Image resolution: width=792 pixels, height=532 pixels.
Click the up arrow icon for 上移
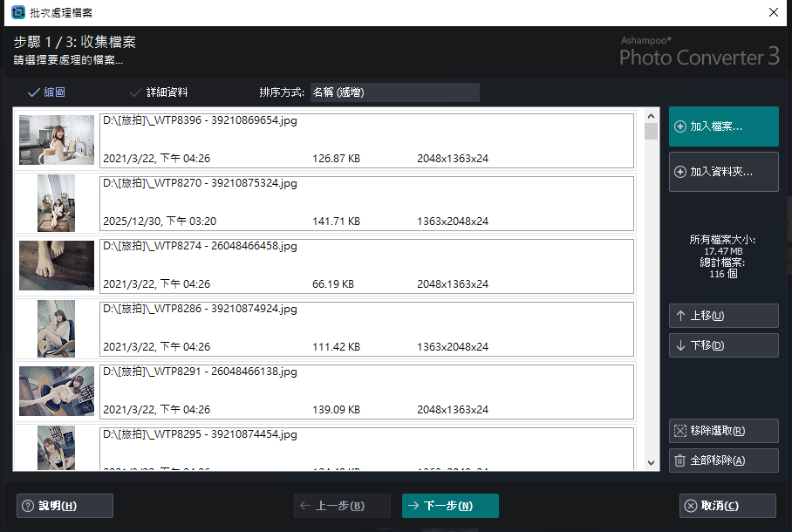click(x=680, y=316)
